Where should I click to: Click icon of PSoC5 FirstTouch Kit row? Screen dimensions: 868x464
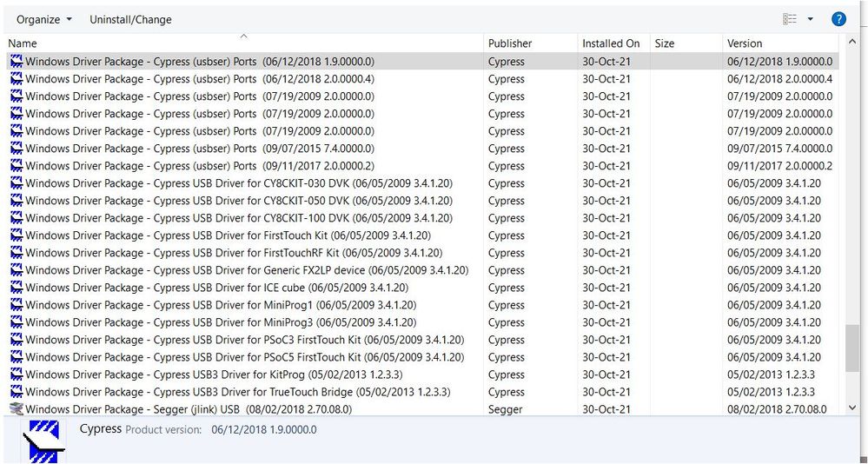(x=17, y=357)
